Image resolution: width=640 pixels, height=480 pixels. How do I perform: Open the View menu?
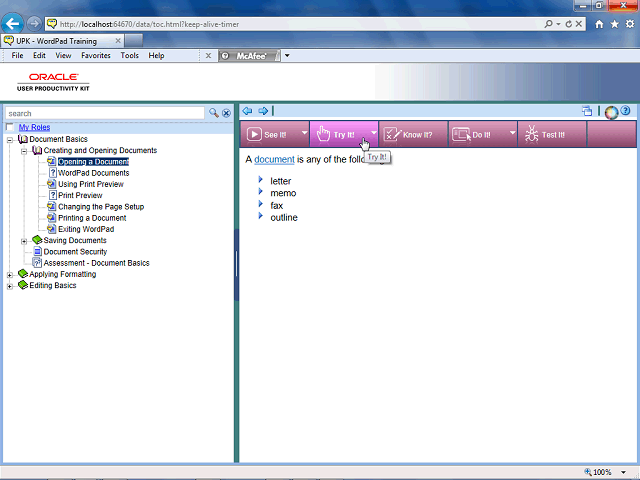(63, 56)
